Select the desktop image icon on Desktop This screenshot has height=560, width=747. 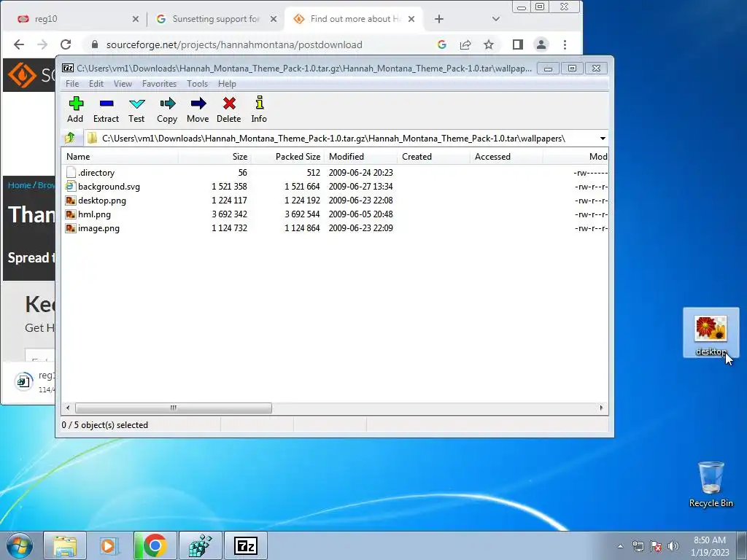coord(711,332)
